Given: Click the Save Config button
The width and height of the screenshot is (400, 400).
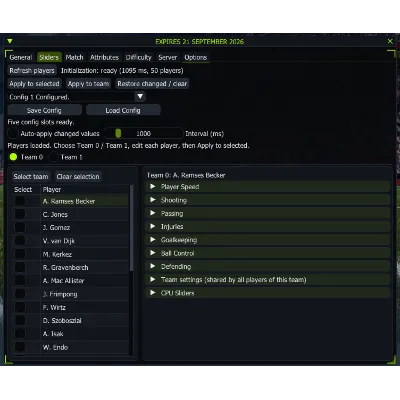Looking at the screenshot, I should (44, 110).
